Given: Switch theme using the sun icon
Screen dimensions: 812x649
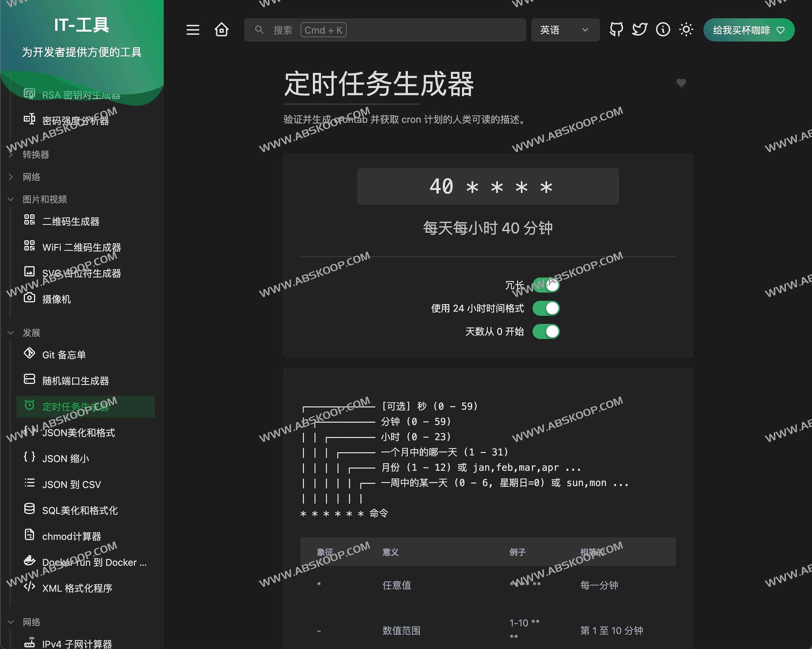Looking at the screenshot, I should click(x=686, y=29).
